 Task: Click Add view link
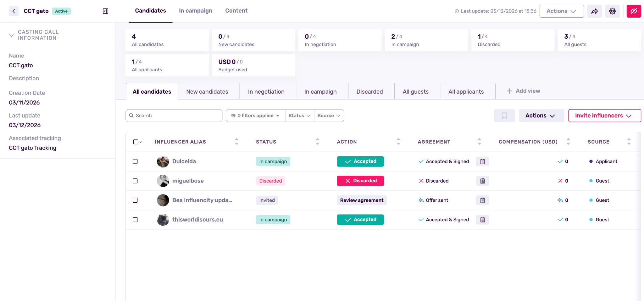[524, 91]
